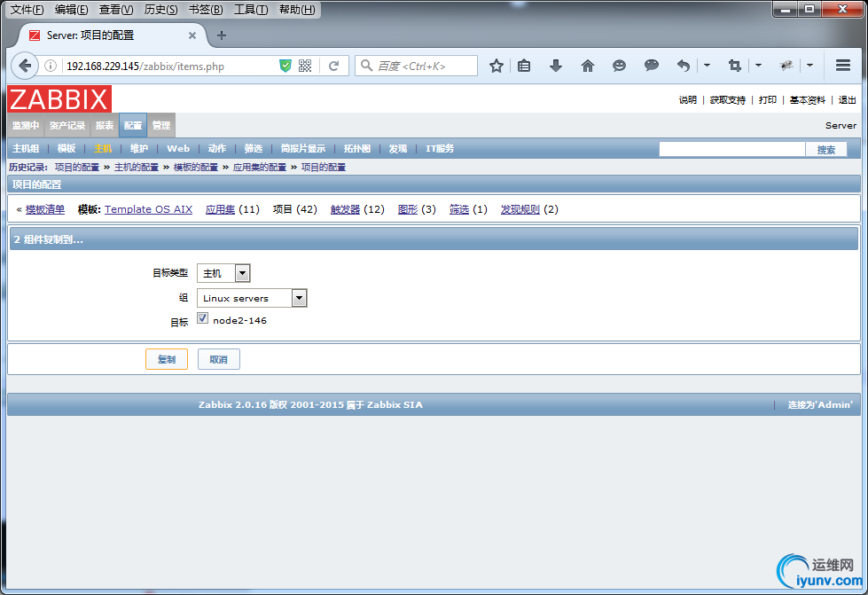
Task: Click the crop screenshot toolbar icon
Action: [735, 66]
